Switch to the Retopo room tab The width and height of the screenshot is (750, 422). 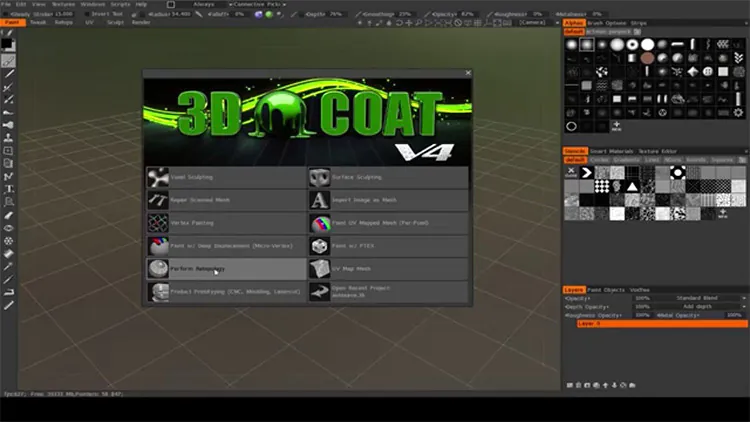coord(64,22)
